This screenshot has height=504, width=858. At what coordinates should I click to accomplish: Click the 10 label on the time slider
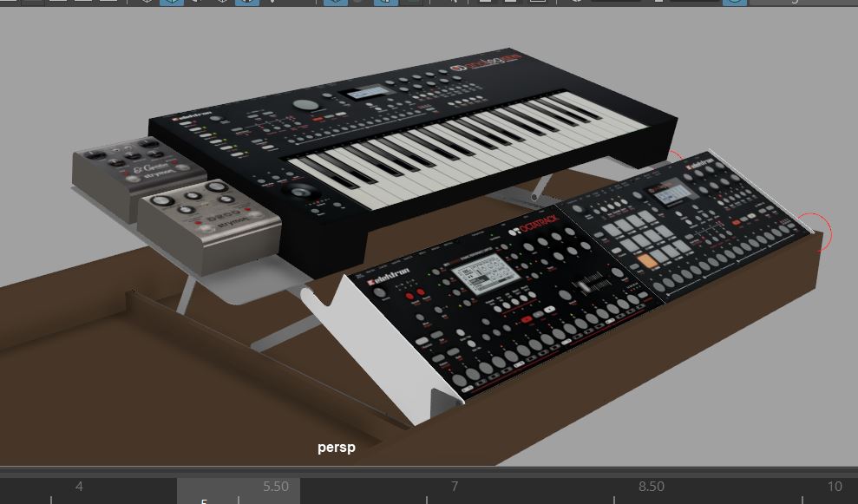pyautogui.click(x=835, y=487)
